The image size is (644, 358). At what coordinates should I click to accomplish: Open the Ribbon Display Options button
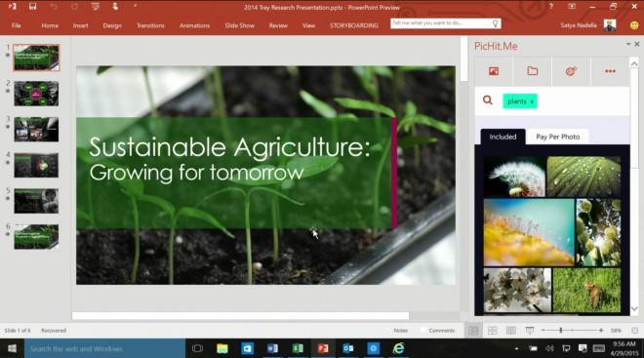click(x=572, y=7)
